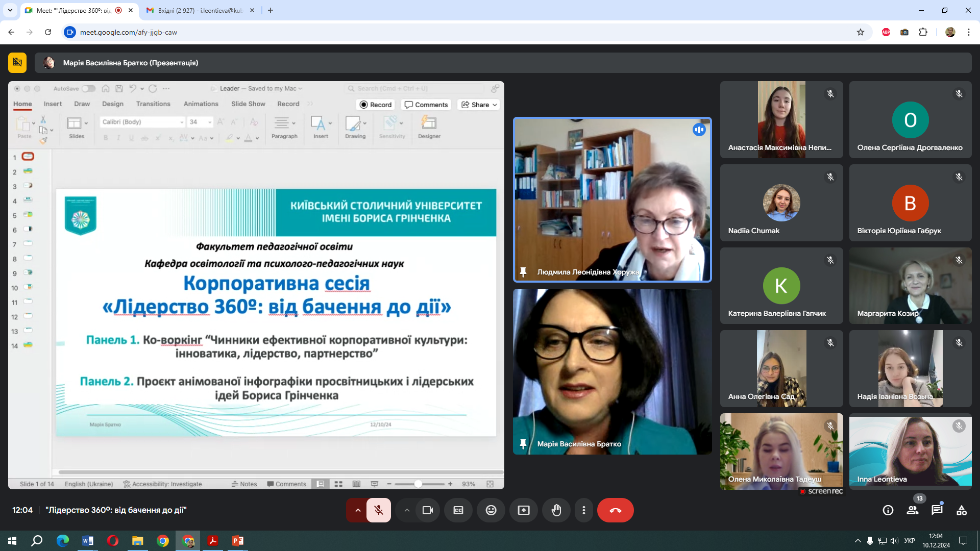Open the chat with everyone panel

937,510
